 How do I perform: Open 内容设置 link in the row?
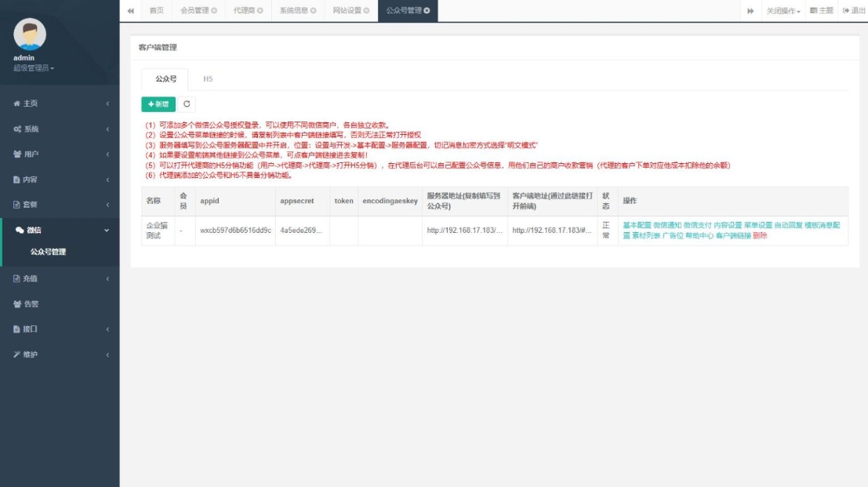[x=728, y=225]
